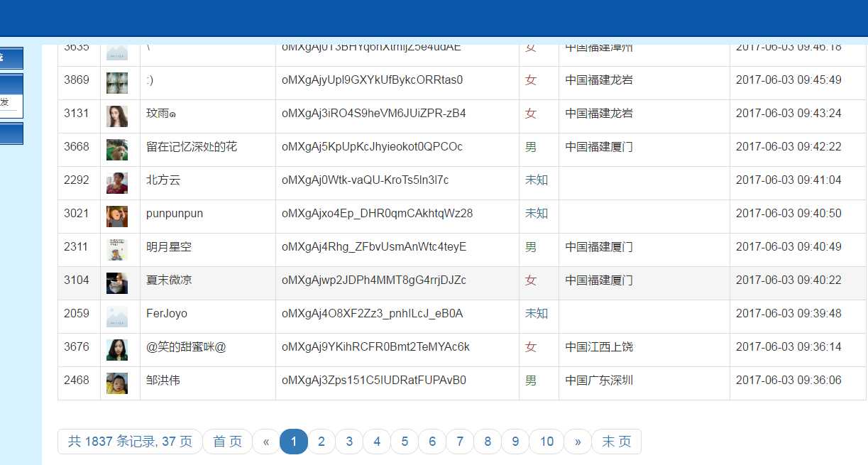Click nickname punpunpun
This screenshot has height=465, width=868.
click(175, 213)
